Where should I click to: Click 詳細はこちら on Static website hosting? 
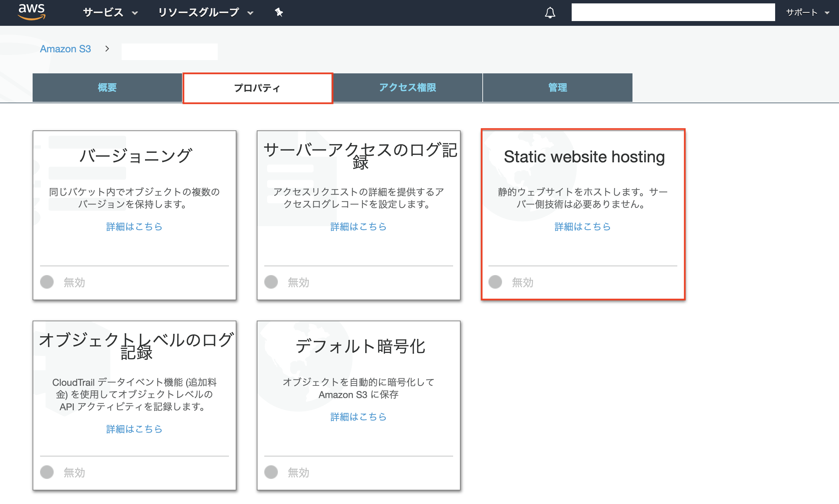(582, 227)
